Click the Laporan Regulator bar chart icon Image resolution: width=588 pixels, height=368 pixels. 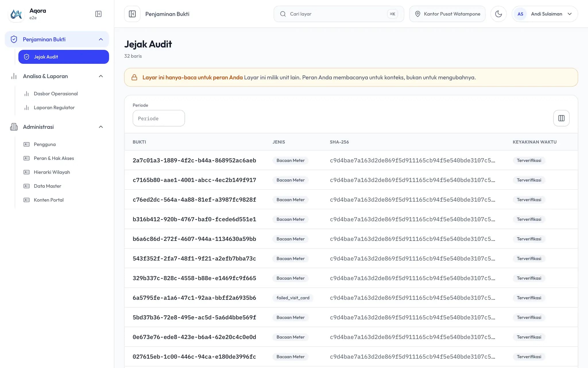[x=26, y=108]
